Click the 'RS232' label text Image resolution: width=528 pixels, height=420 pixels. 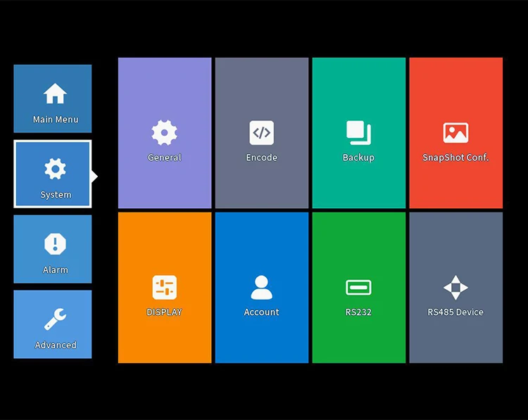pyautogui.click(x=358, y=312)
